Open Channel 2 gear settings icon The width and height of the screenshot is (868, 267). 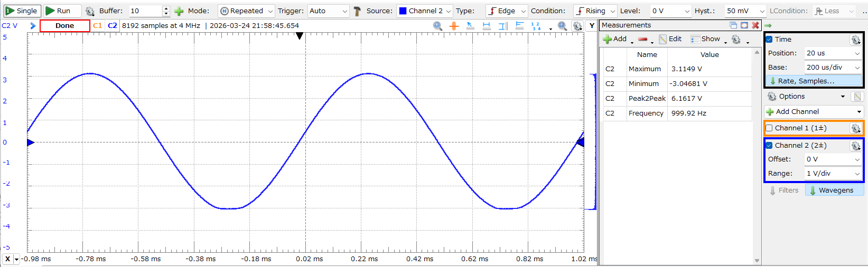[x=855, y=146]
